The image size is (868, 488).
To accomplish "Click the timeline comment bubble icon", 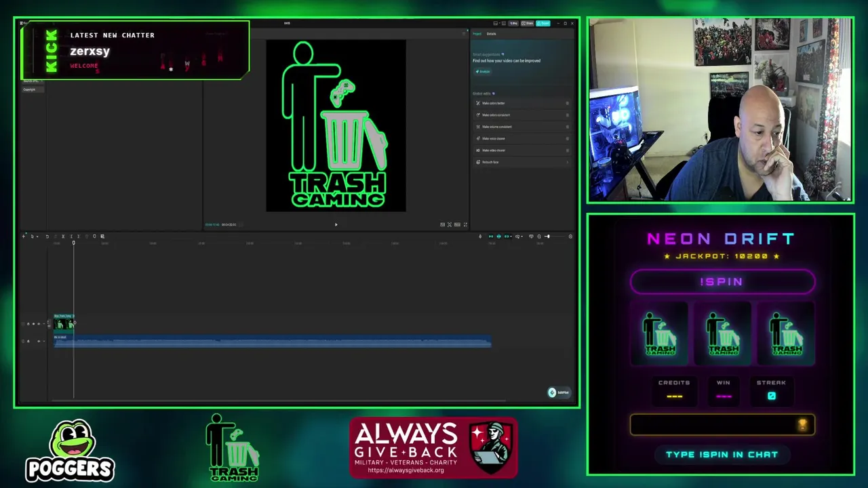I will tap(531, 237).
